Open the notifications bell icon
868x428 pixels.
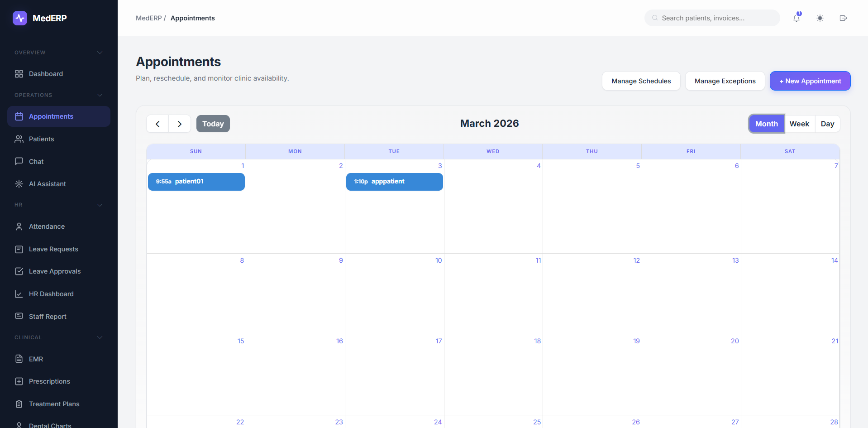point(796,18)
